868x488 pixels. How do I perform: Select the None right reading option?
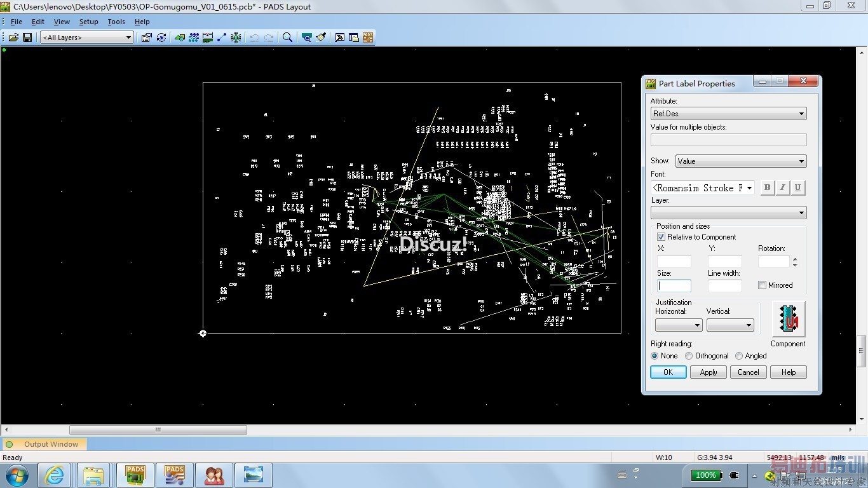tap(654, 356)
